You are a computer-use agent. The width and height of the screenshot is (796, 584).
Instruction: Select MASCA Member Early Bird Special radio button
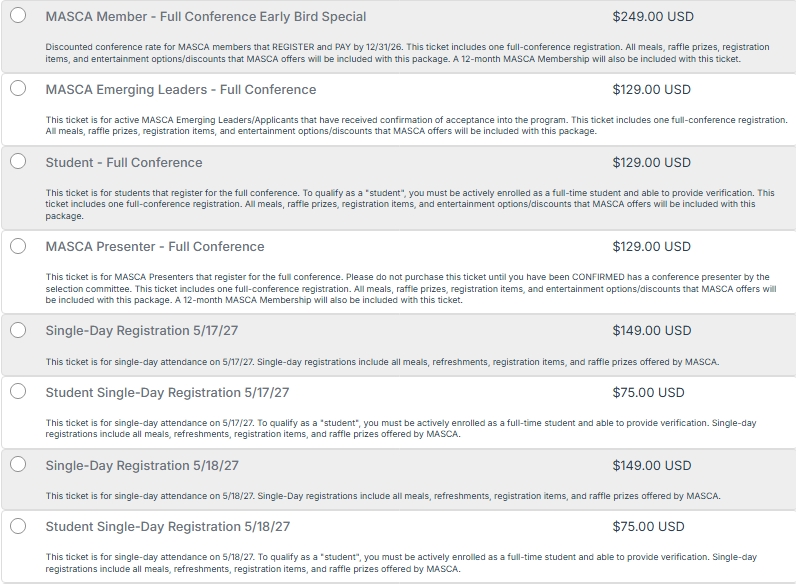coord(18,15)
